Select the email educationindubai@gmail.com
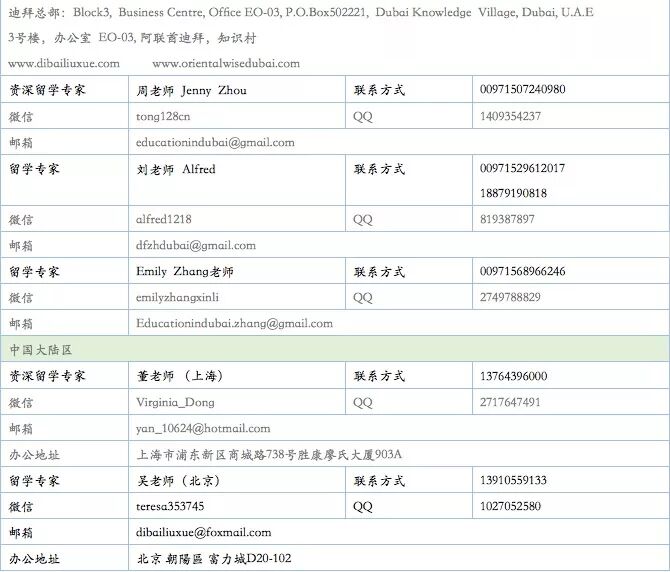 click(x=215, y=143)
